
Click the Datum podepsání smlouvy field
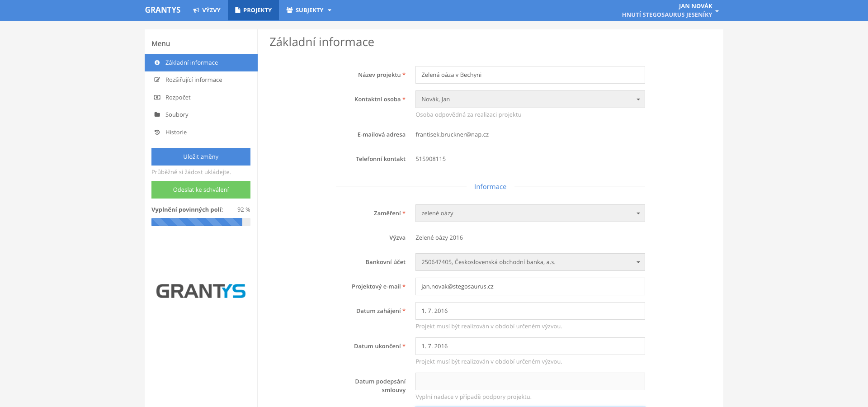pos(530,382)
